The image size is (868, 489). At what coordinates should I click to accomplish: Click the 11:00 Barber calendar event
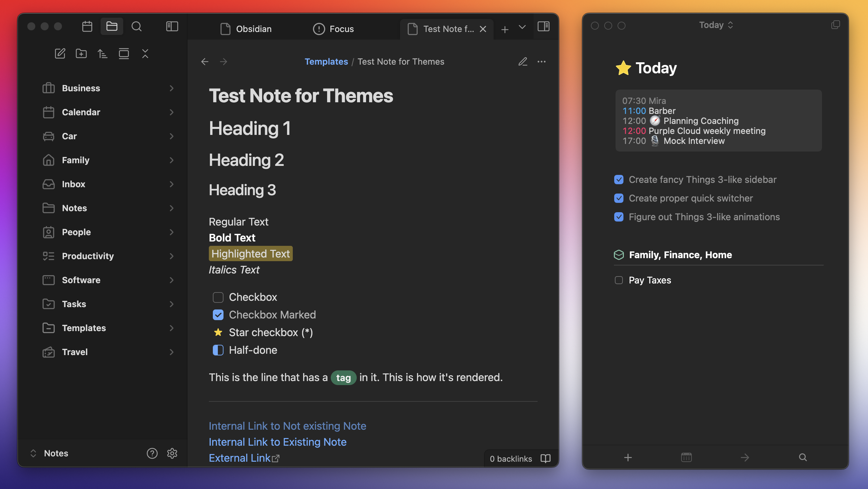(649, 111)
